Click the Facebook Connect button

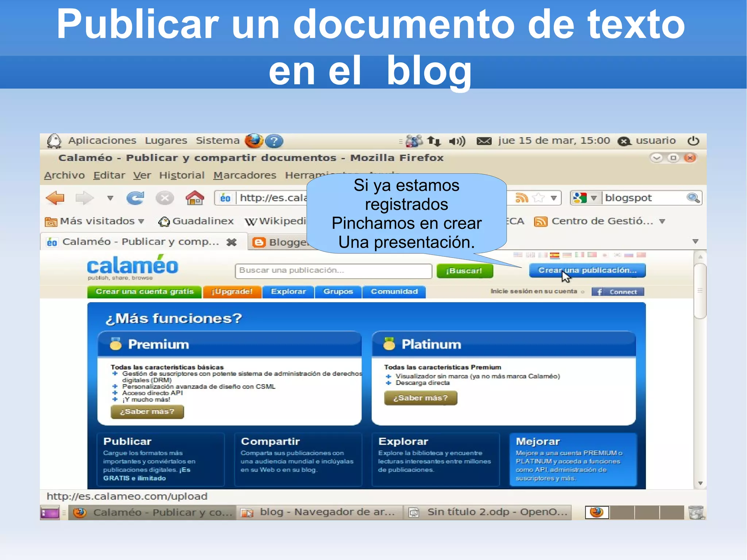[618, 292]
